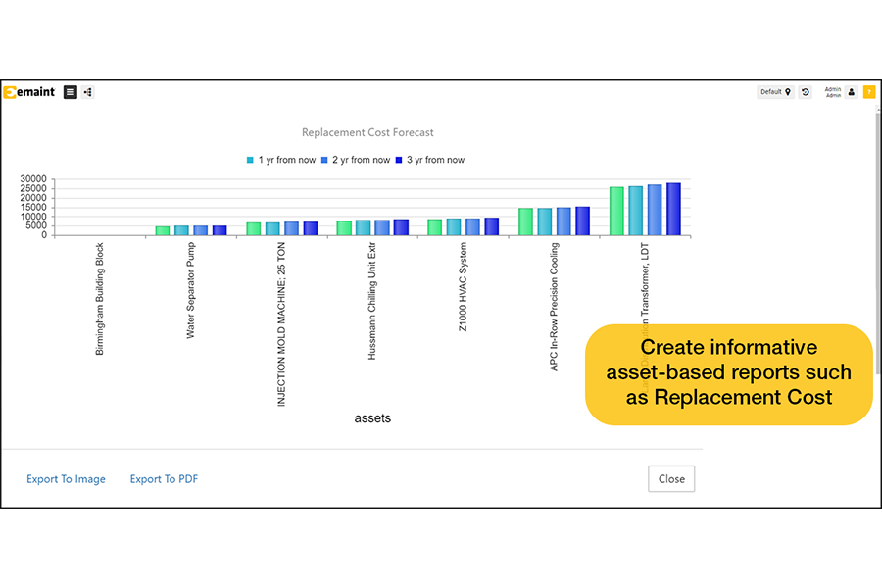The image size is (882, 588).
Task: Open the Admin user profile icon
Action: point(852,92)
